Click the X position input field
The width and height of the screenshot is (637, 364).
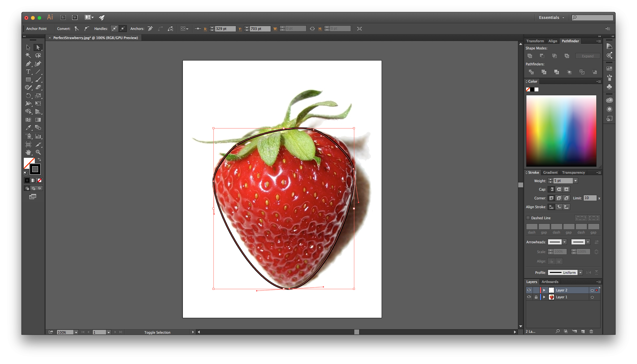225,29
